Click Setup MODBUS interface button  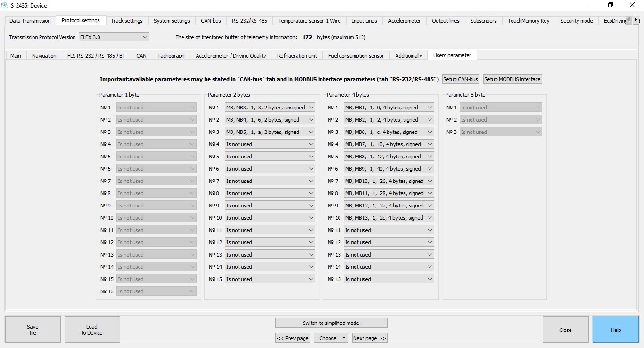pyautogui.click(x=512, y=79)
